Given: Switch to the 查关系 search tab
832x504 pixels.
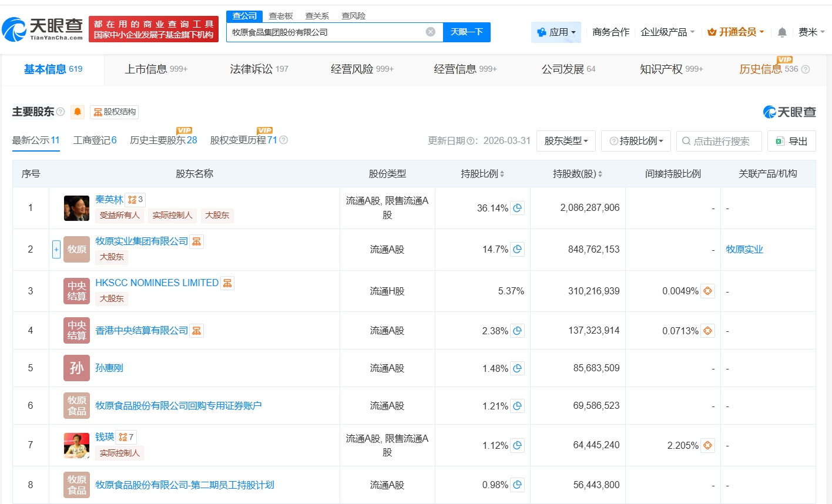Looking at the screenshot, I should tap(317, 16).
